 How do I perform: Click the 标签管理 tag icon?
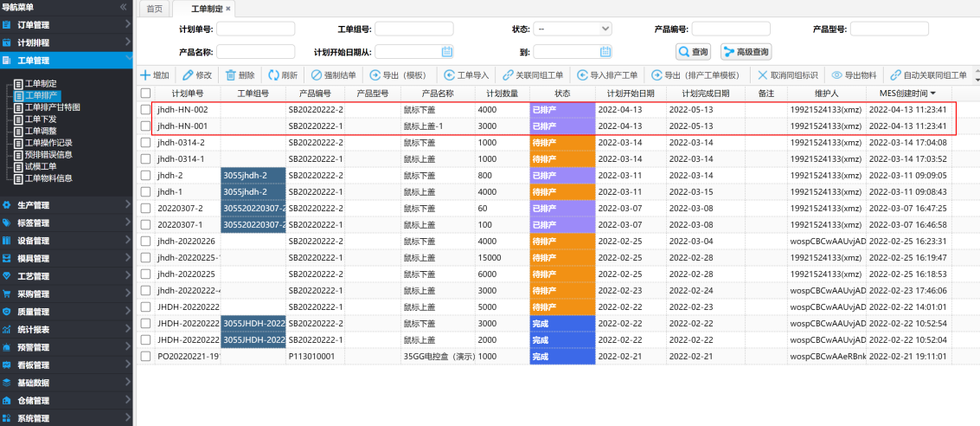click(7, 223)
